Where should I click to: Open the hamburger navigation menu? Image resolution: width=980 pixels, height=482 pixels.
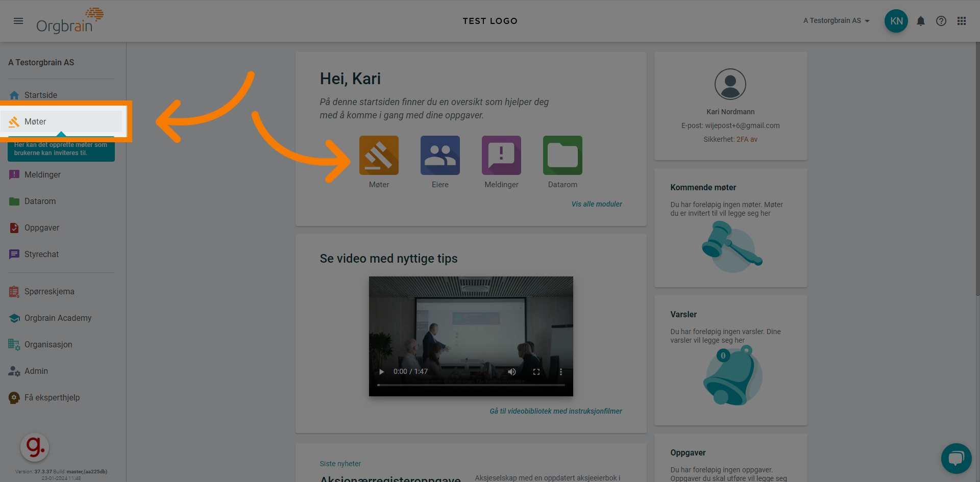click(x=18, y=21)
